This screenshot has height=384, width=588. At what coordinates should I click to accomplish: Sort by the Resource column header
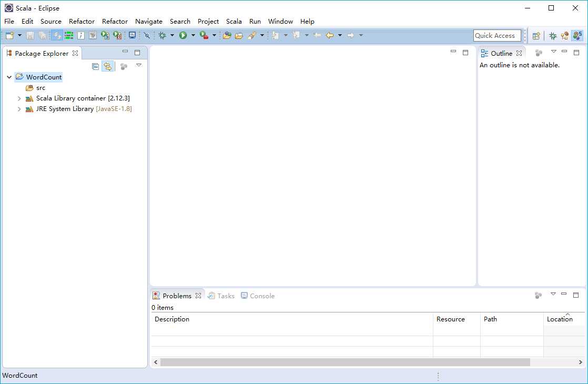click(457, 319)
